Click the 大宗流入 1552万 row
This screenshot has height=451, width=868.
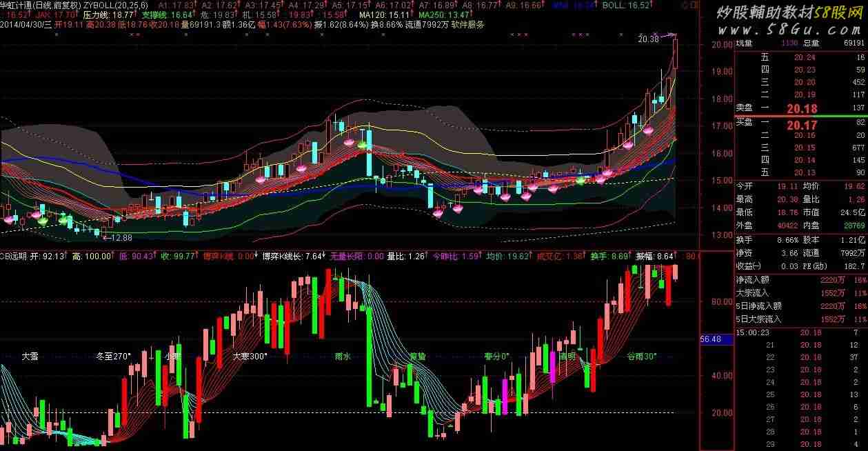(800, 293)
